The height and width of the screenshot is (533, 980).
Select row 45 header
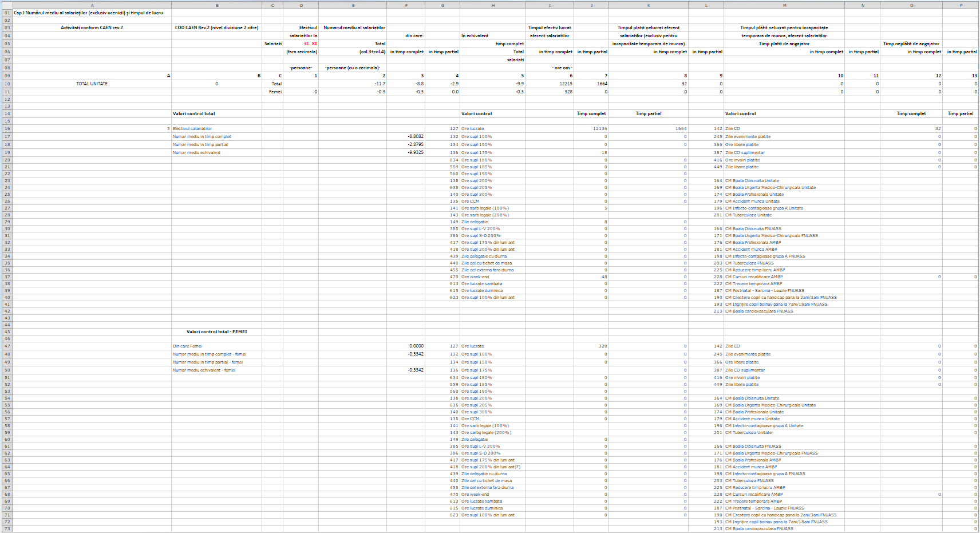point(7,332)
